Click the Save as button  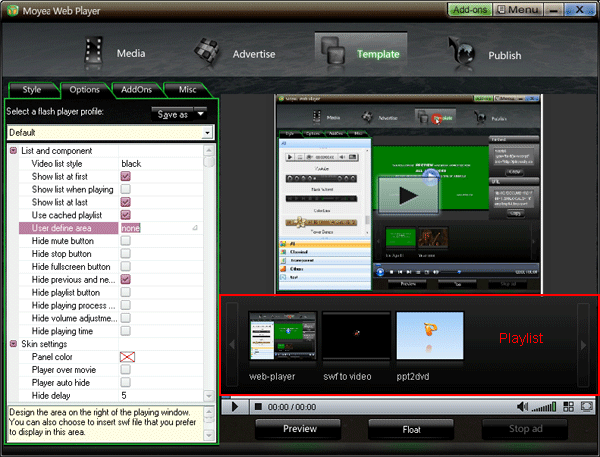coord(173,114)
